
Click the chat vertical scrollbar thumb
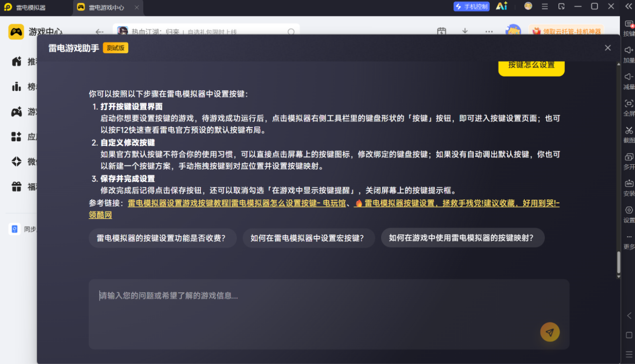tap(618, 261)
